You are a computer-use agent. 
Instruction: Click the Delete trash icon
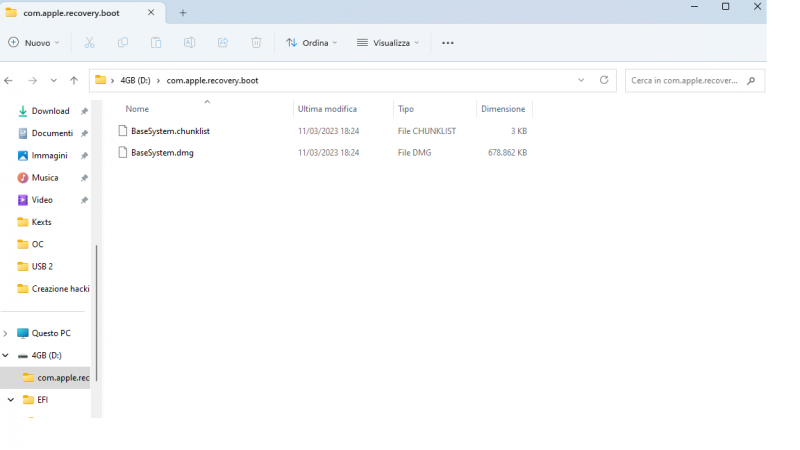(256, 43)
